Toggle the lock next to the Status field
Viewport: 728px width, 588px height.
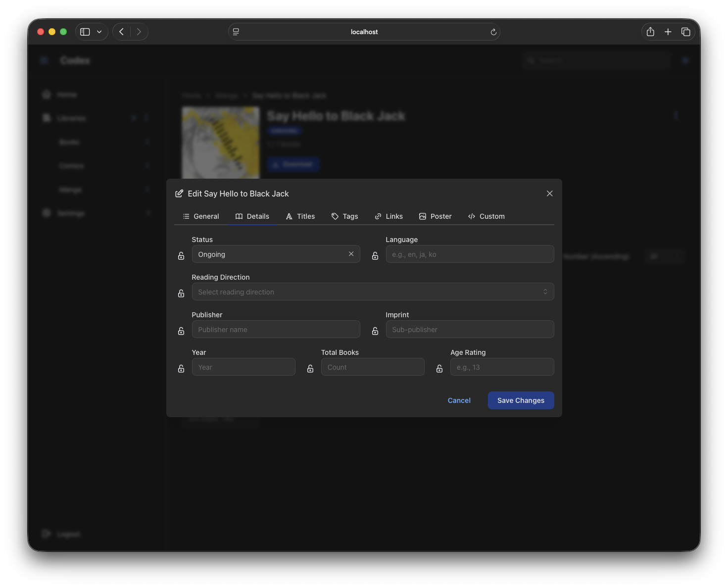[x=181, y=255]
